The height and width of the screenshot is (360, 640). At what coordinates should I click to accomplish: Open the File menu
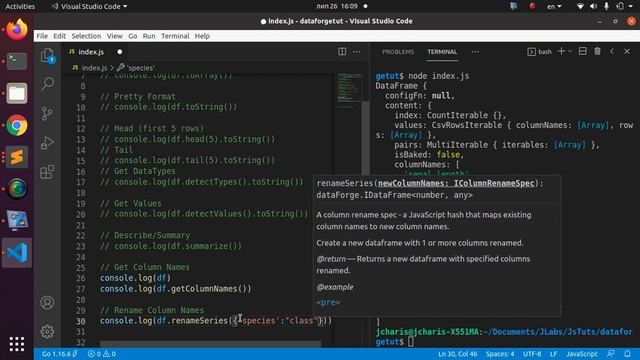(42, 36)
